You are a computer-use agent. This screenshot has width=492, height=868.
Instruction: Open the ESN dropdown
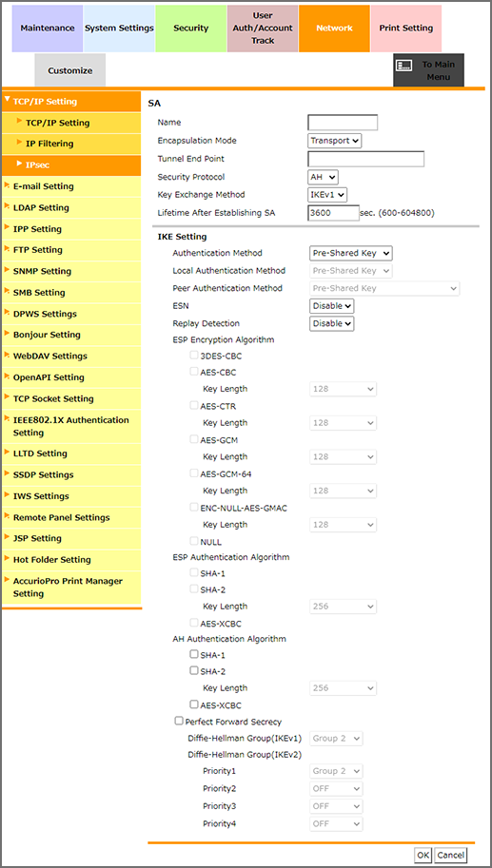tap(331, 305)
